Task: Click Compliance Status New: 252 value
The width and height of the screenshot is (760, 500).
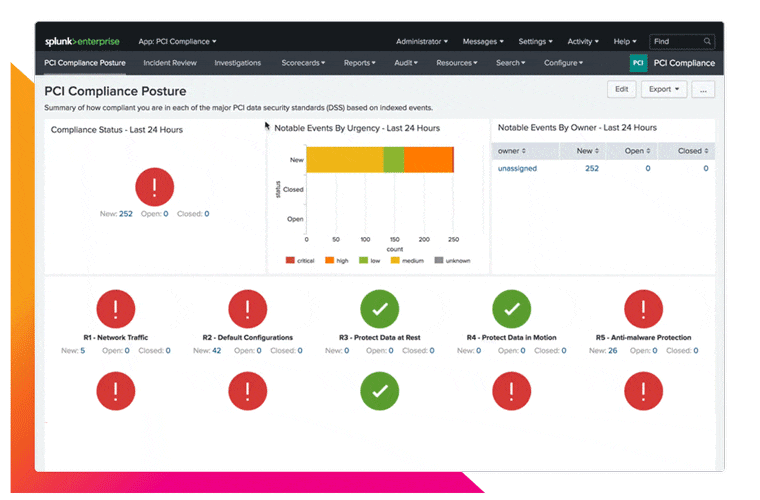Action: [126, 214]
